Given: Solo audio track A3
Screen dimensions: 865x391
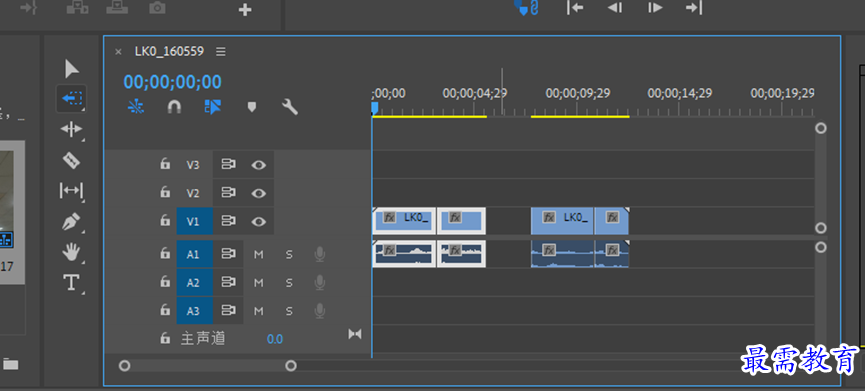Looking at the screenshot, I should tap(289, 311).
